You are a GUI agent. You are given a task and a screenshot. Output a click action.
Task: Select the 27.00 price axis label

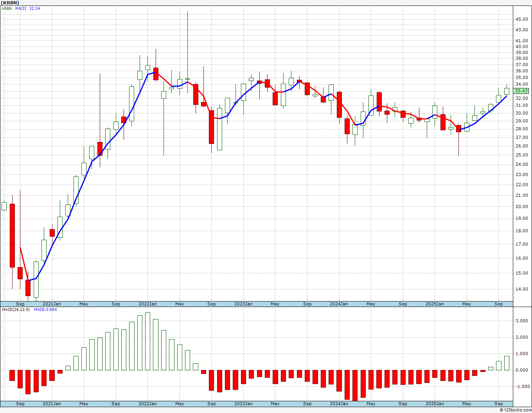(x=521, y=137)
